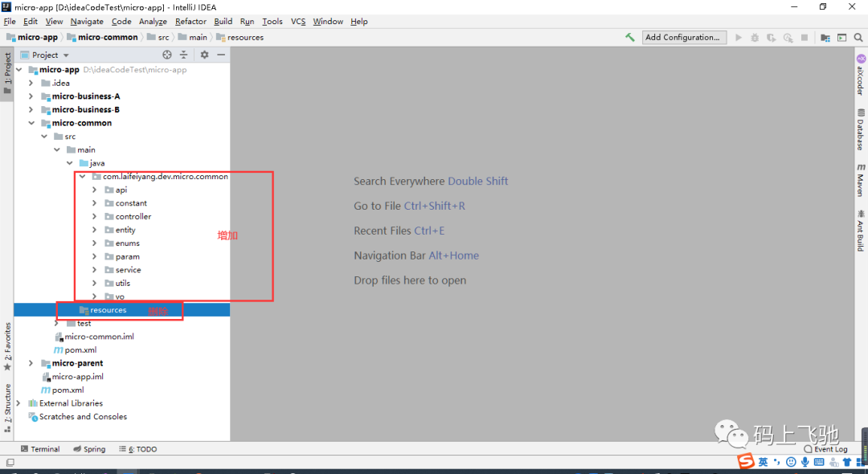The width and height of the screenshot is (868, 474).
Task: Click the Collapse All icon in Project panel
Action: pyautogui.click(x=184, y=55)
